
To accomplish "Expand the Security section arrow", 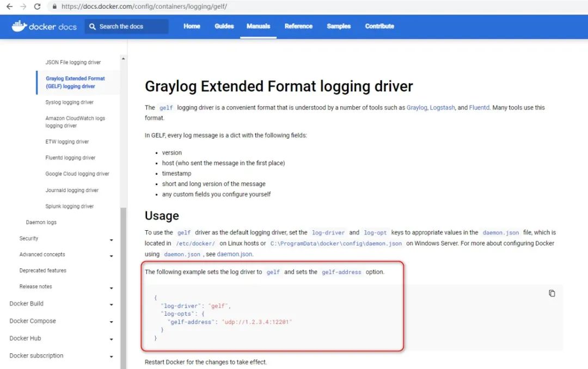I will pos(112,240).
